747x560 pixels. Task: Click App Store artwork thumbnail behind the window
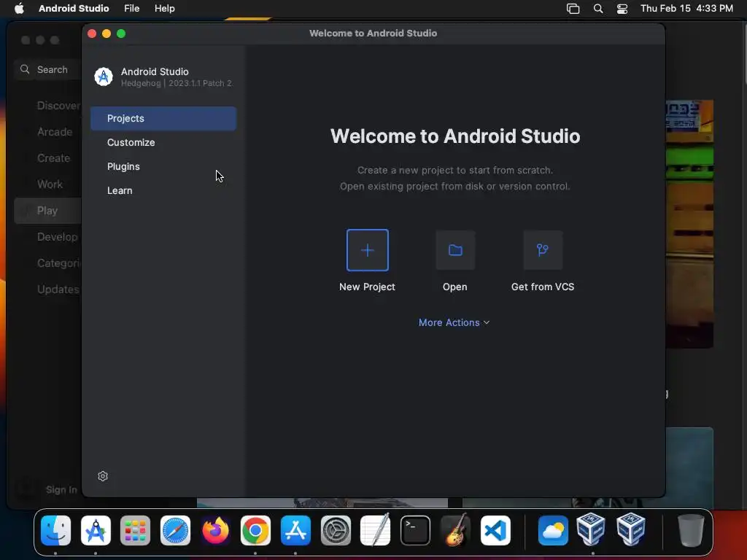click(689, 224)
